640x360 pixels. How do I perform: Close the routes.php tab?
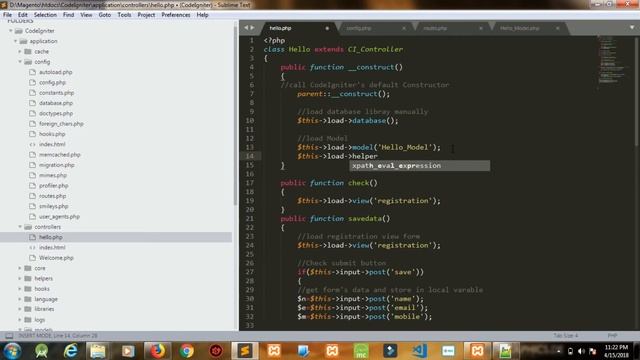[480, 28]
